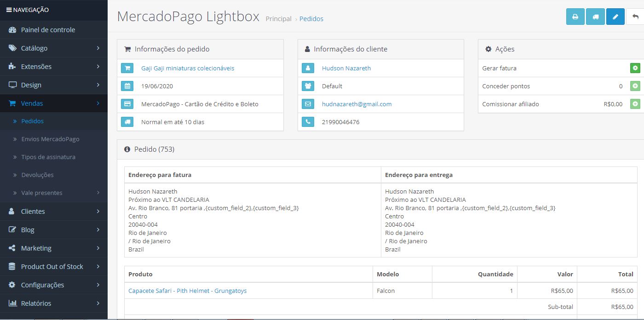Click the Configurações gear icon
The image size is (644, 320).
(x=12, y=285)
